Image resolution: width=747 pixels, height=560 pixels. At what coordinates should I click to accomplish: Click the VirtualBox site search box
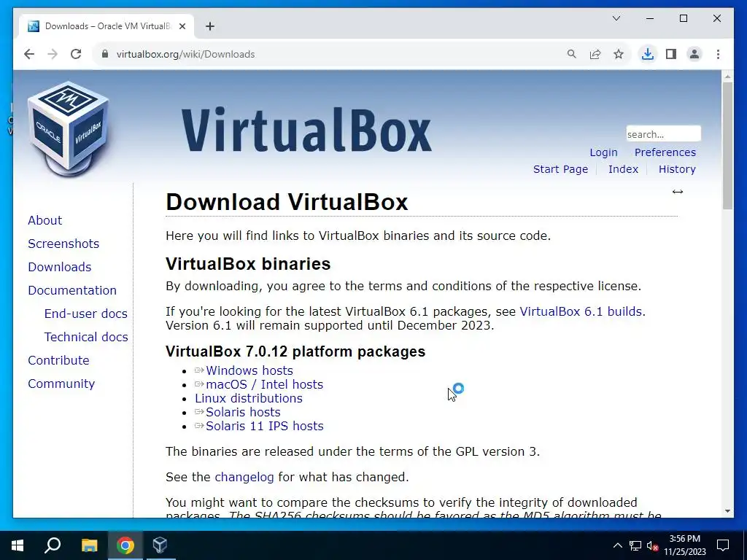[x=663, y=134]
